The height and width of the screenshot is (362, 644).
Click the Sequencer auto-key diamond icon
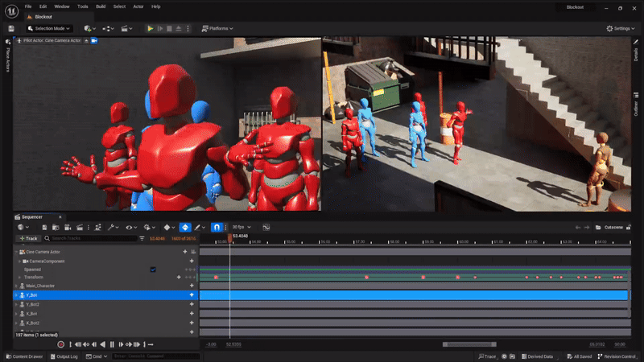[185, 228]
